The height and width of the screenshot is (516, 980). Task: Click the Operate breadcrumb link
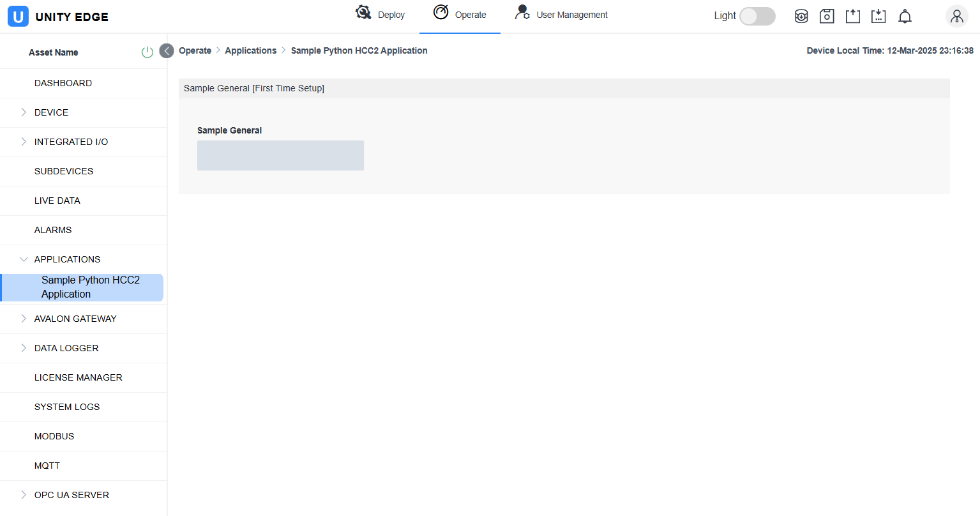click(195, 50)
